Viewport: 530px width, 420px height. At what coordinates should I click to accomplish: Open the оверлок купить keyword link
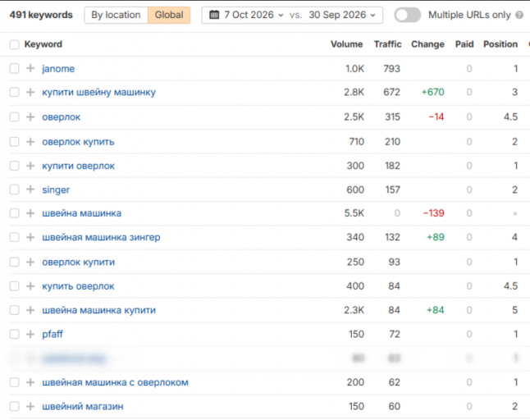(x=78, y=142)
